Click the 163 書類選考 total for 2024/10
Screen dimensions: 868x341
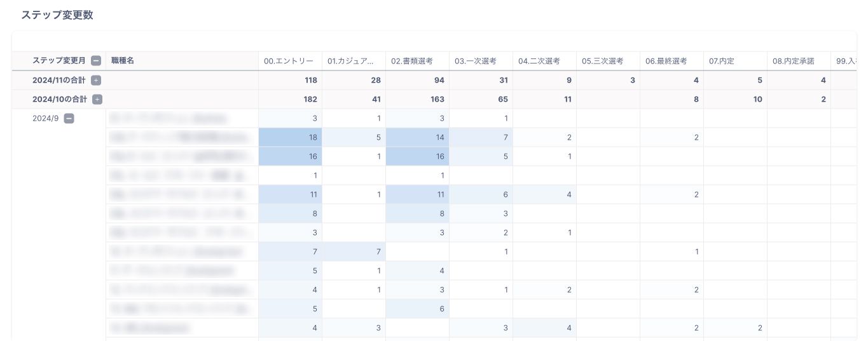click(437, 99)
